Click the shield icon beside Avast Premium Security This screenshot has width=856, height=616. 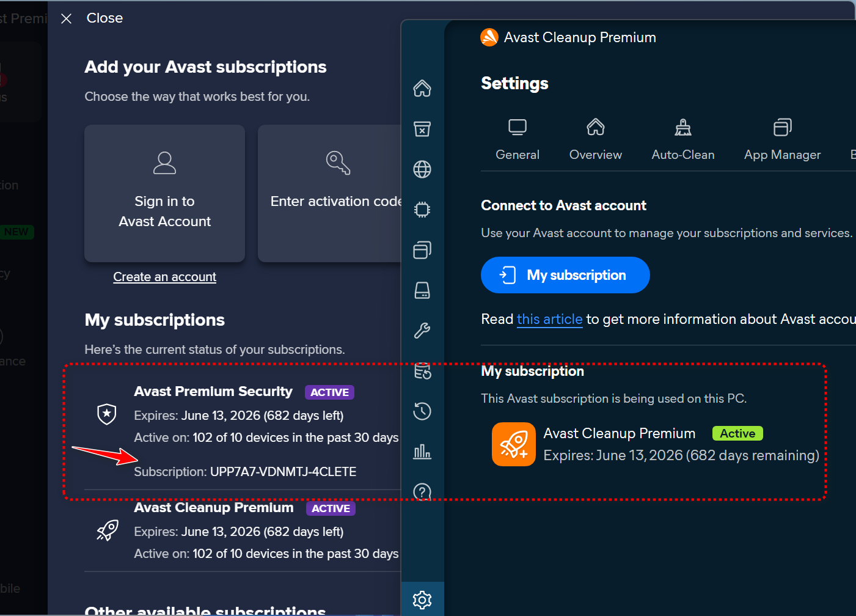(107, 414)
